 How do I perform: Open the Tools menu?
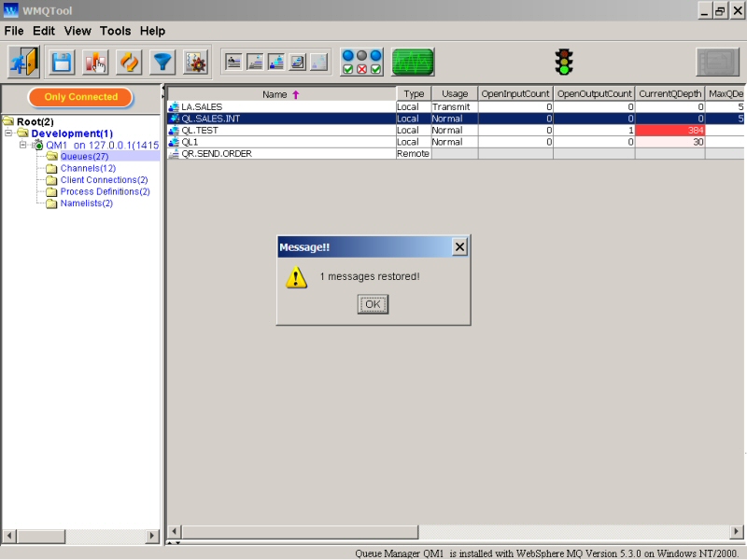tap(115, 31)
